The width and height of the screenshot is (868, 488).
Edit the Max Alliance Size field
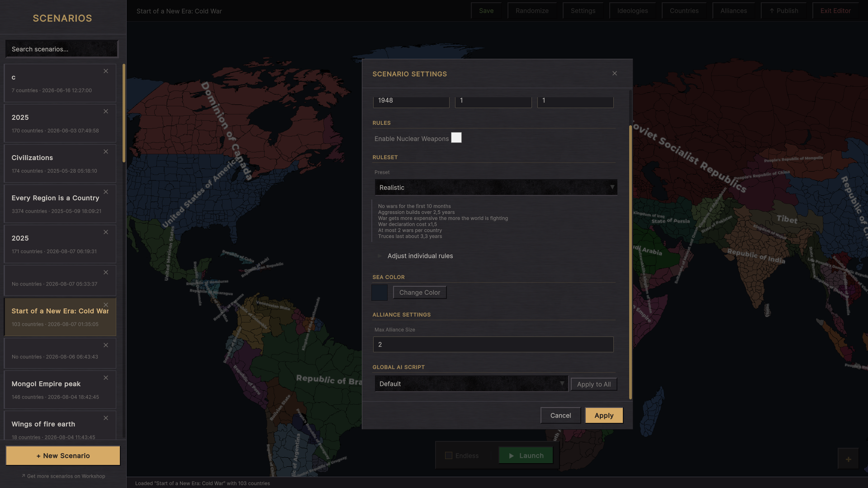pos(493,345)
